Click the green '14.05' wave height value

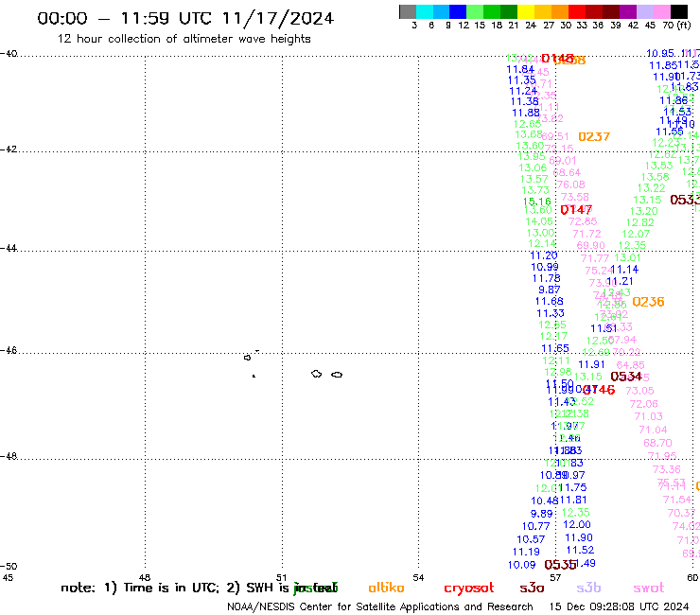tap(539, 221)
